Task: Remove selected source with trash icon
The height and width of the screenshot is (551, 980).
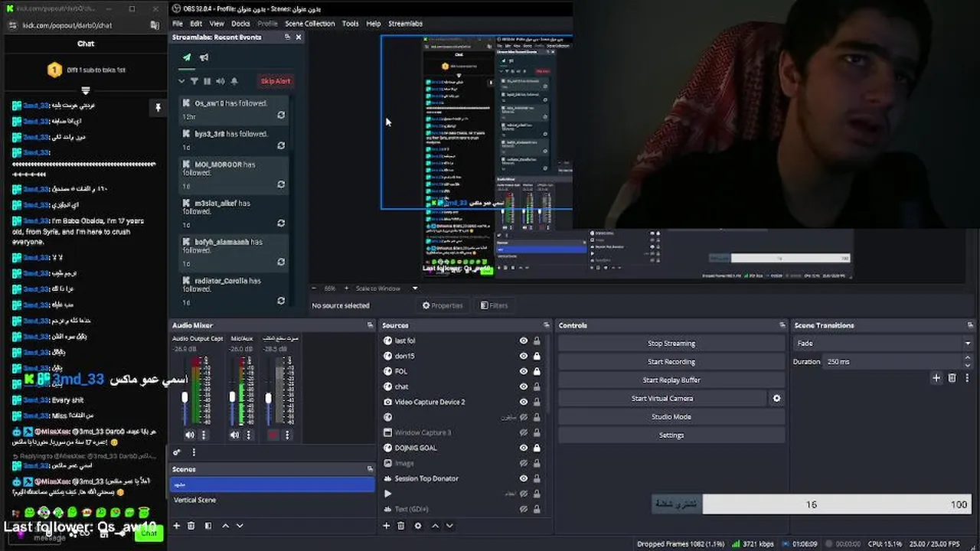Action: [401, 526]
